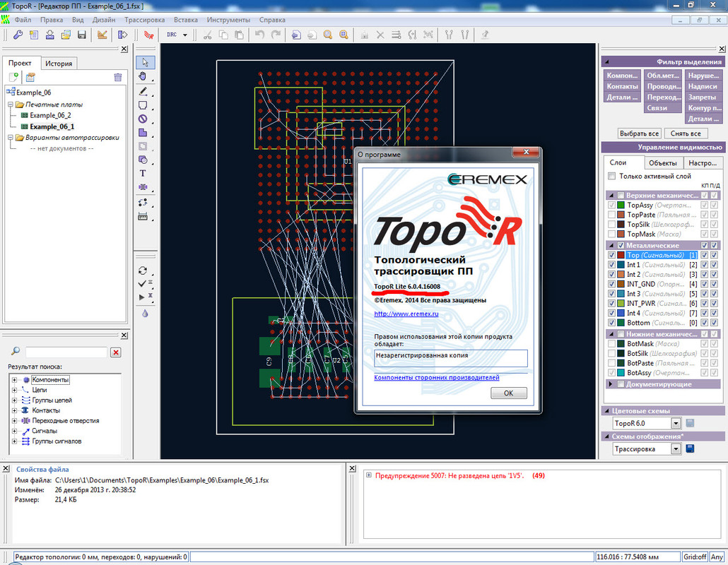The image size is (728, 565).
Task: Click the trash bin icon in Project panel
Action: [x=118, y=77]
